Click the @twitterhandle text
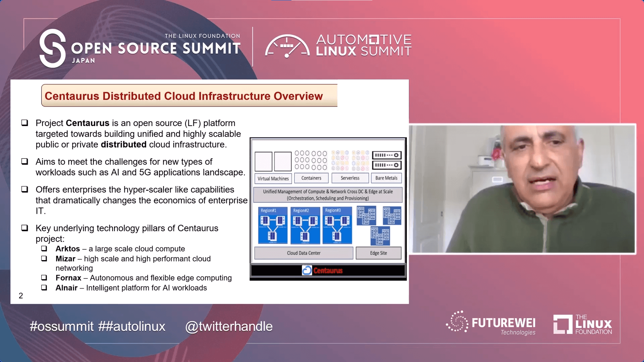The height and width of the screenshot is (362, 644). point(229,326)
